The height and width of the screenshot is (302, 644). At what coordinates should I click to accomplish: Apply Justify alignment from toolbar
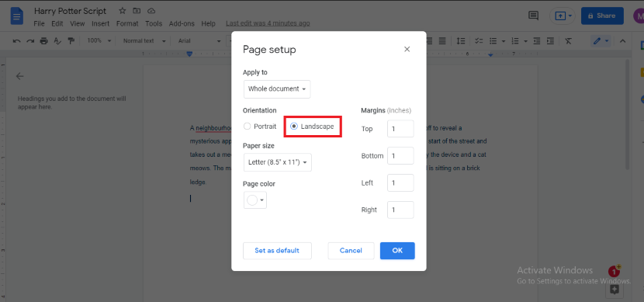[442, 40]
